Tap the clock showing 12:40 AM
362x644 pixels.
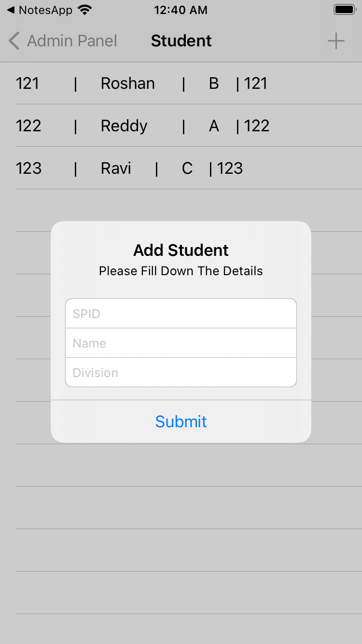[181, 10]
